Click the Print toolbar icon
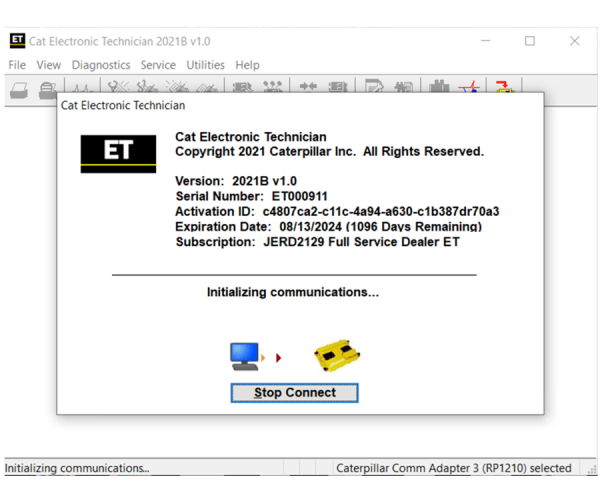 tap(19, 91)
